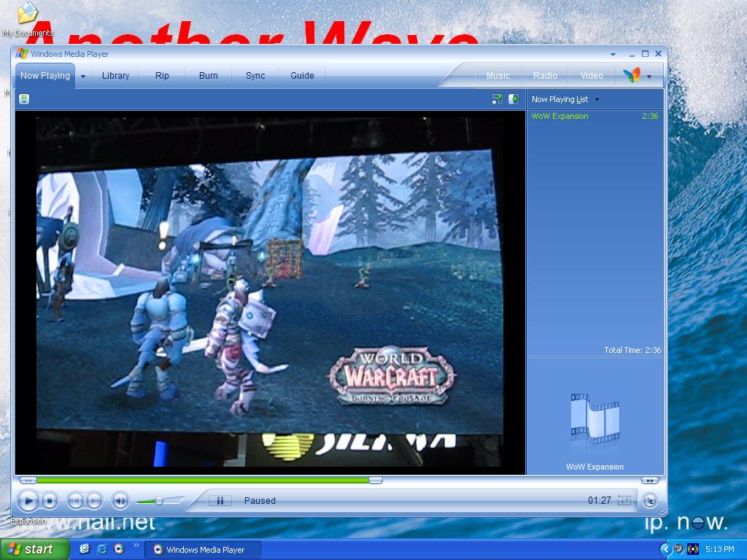Image resolution: width=747 pixels, height=560 pixels.
Task: Open the Now Playing options arrow
Action: click(83, 76)
